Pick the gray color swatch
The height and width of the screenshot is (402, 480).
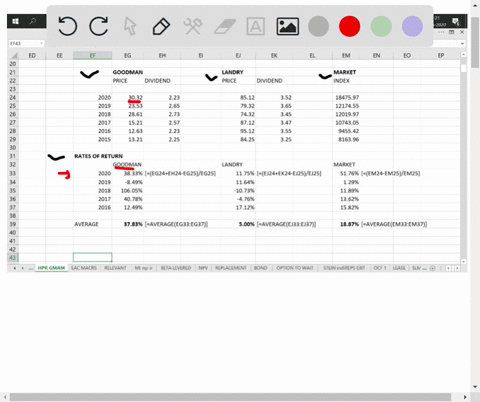point(318,26)
